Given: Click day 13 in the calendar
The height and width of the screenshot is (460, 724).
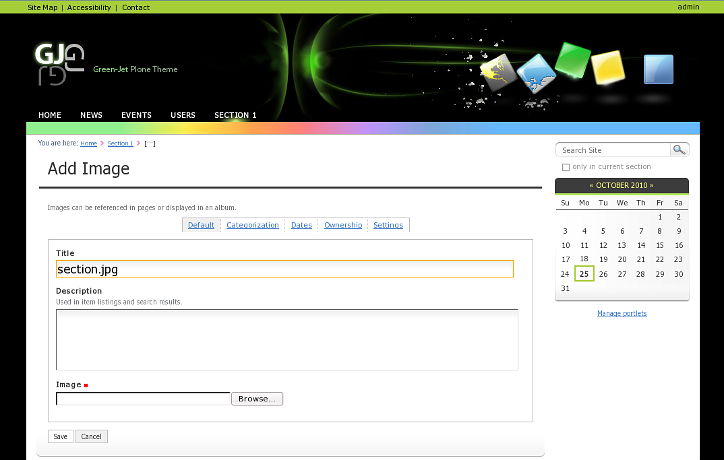Looking at the screenshot, I should 622,245.
